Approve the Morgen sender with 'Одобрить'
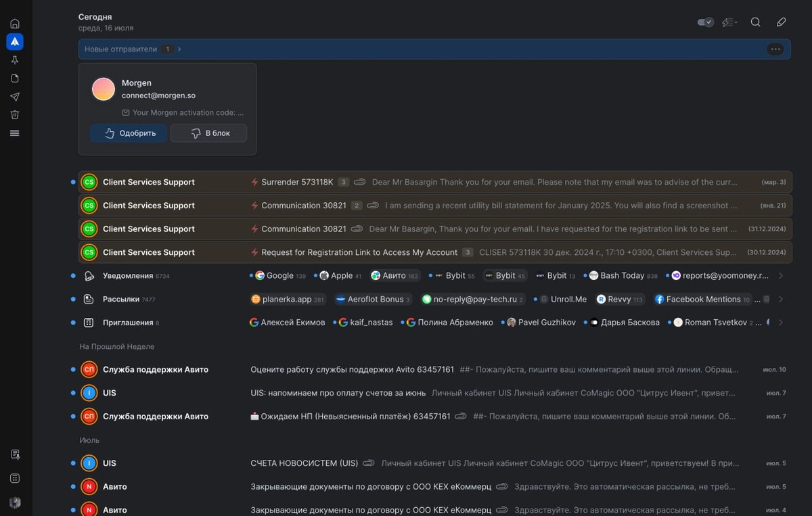This screenshot has width=812, height=516. tap(129, 133)
